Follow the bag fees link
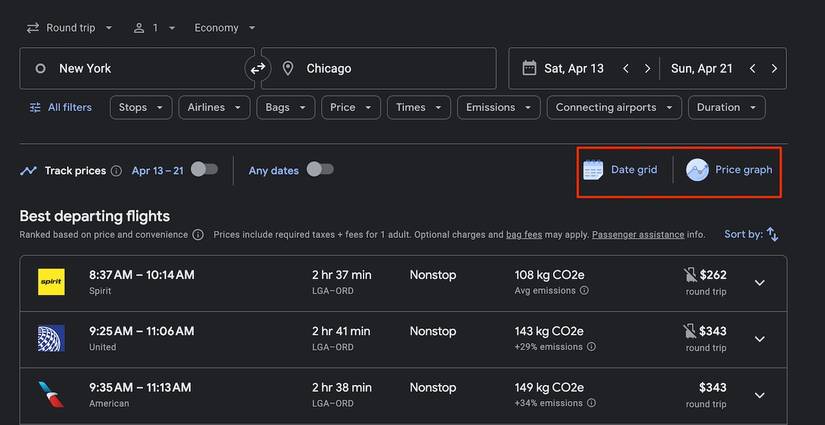 pos(524,235)
